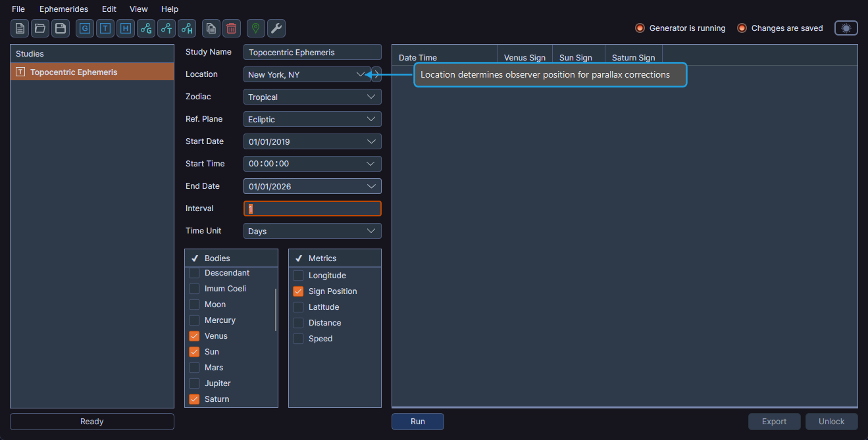Viewport: 868px width, 440px height.
Task: Open the Start Date dropdown
Action: 312,141
